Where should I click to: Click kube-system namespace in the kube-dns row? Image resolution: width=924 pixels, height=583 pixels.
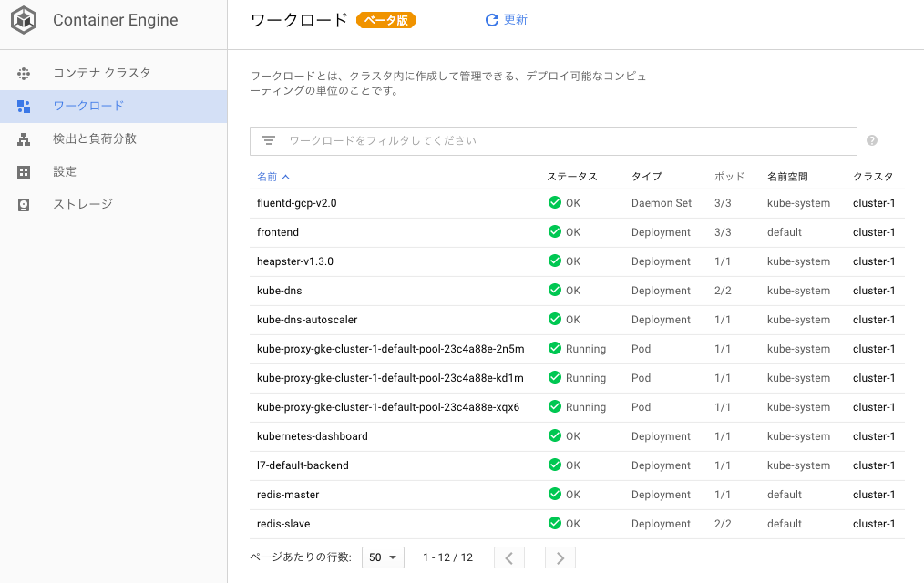(x=798, y=291)
